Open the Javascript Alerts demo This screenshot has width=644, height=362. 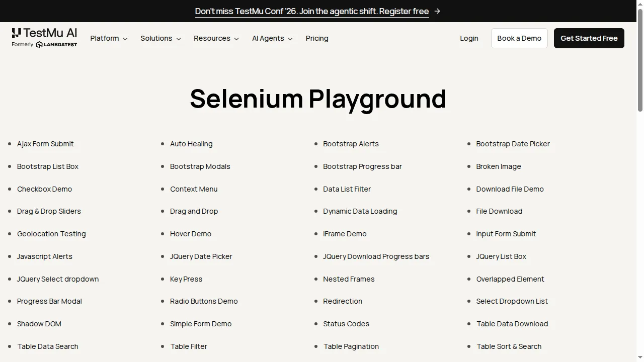[x=45, y=256]
